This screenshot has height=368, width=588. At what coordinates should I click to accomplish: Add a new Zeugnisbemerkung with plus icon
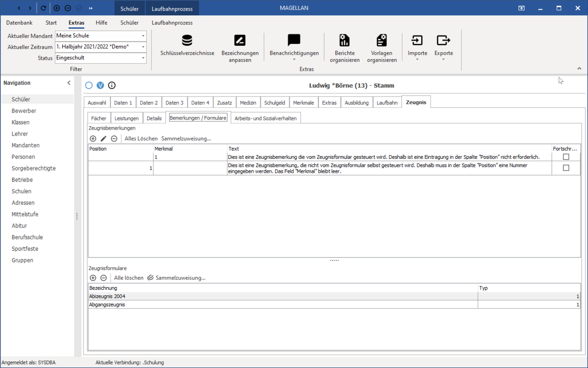93,138
